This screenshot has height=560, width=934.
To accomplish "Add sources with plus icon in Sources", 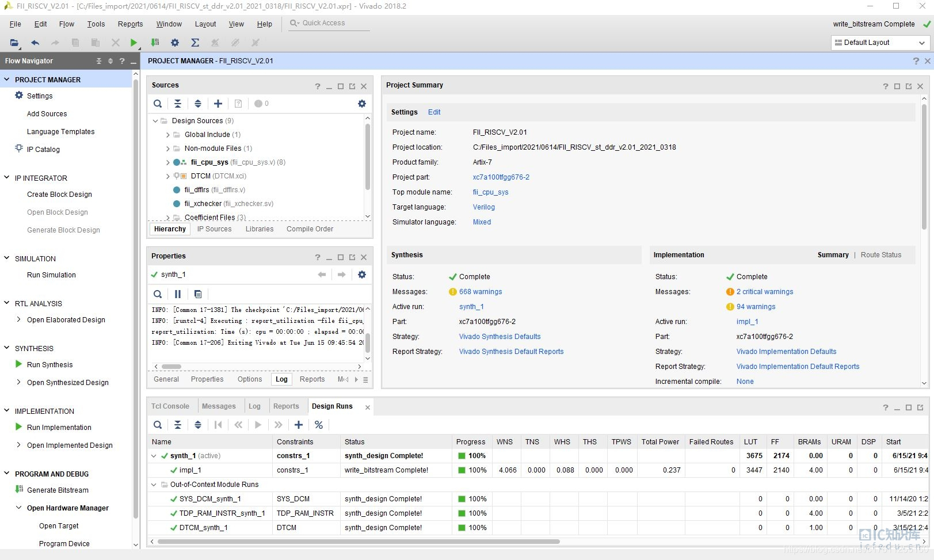I will point(218,104).
